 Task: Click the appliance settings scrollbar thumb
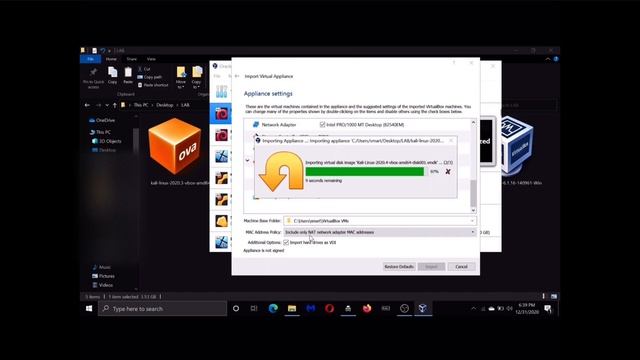click(x=473, y=193)
